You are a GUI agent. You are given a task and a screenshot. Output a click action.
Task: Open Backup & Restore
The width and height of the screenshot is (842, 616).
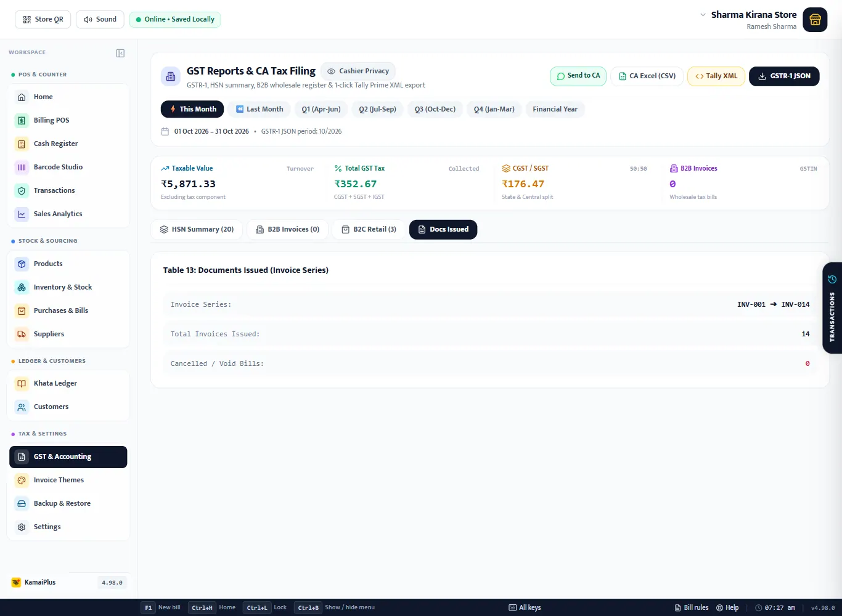68,503
